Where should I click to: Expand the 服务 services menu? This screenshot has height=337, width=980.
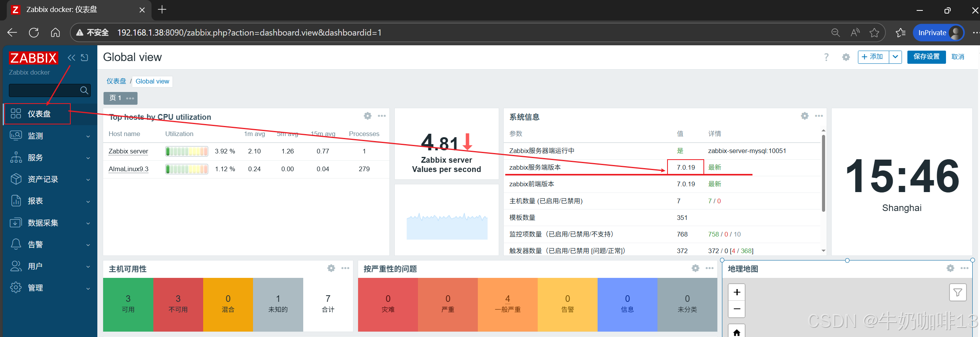(50, 157)
